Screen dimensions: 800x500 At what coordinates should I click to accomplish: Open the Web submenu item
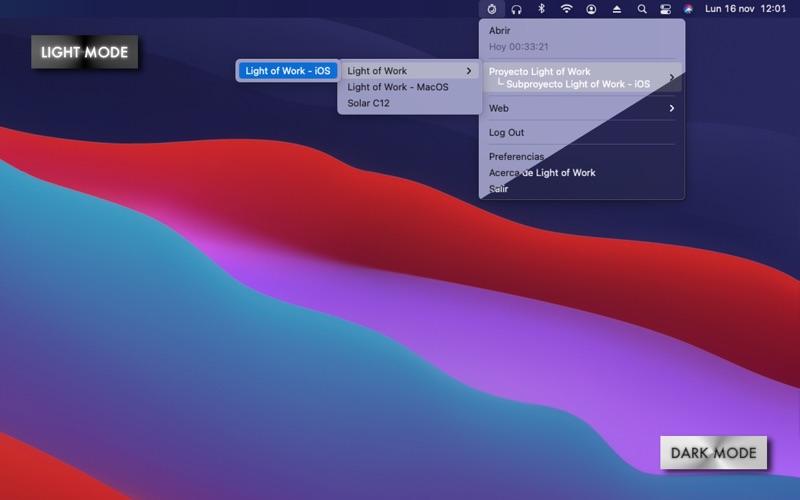[582, 108]
